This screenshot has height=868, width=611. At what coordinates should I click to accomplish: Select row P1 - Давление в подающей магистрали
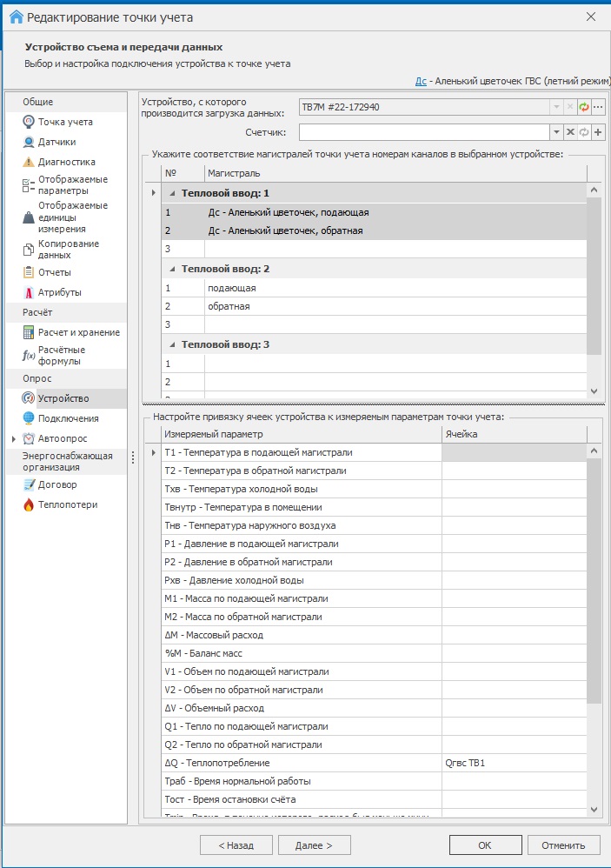tap(374, 544)
